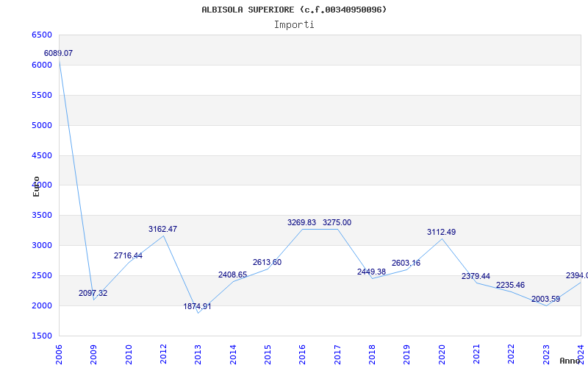Select the 6089.07 data label
Viewport: 588px width, 368px height.
pos(58,53)
